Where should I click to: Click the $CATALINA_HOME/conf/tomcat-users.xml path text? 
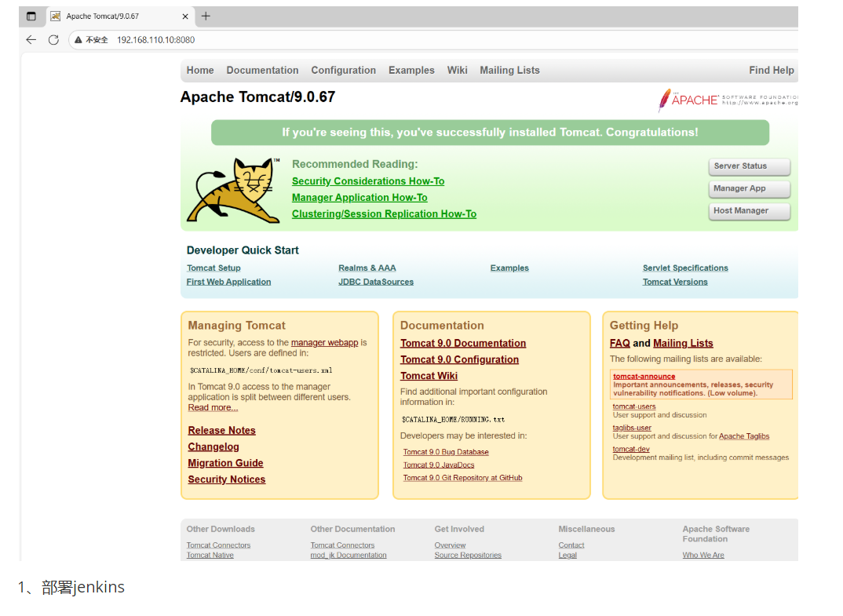pos(261,370)
